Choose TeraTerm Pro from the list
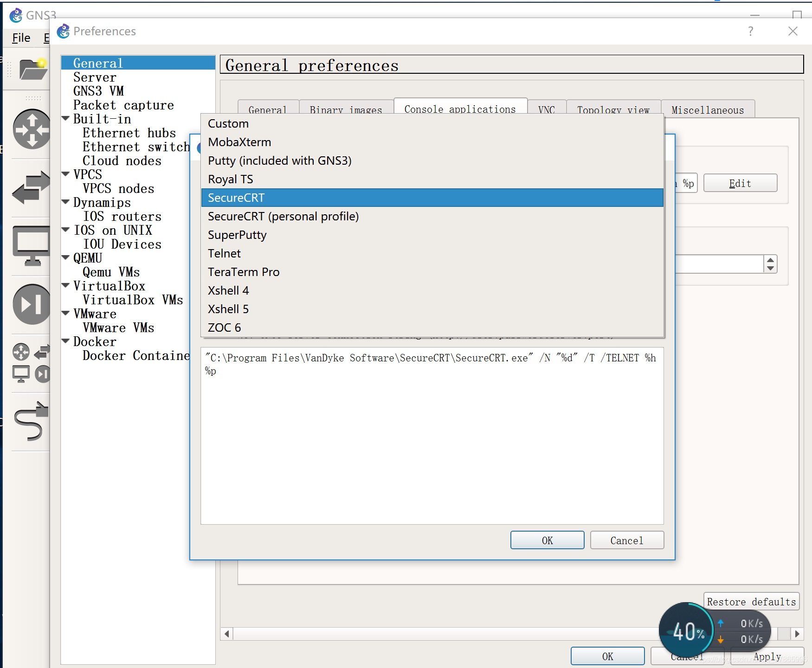The height and width of the screenshot is (668, 812). (x=432, y=272)
